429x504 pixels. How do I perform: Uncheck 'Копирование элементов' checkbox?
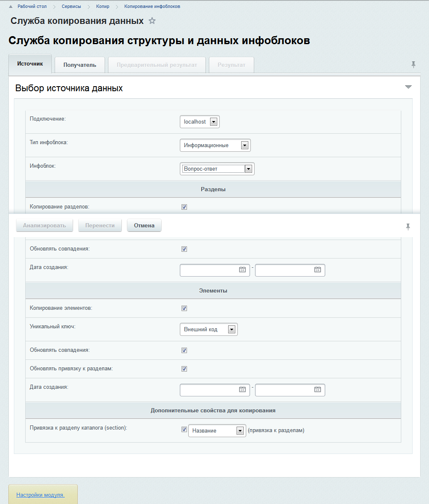click(184, 308)
